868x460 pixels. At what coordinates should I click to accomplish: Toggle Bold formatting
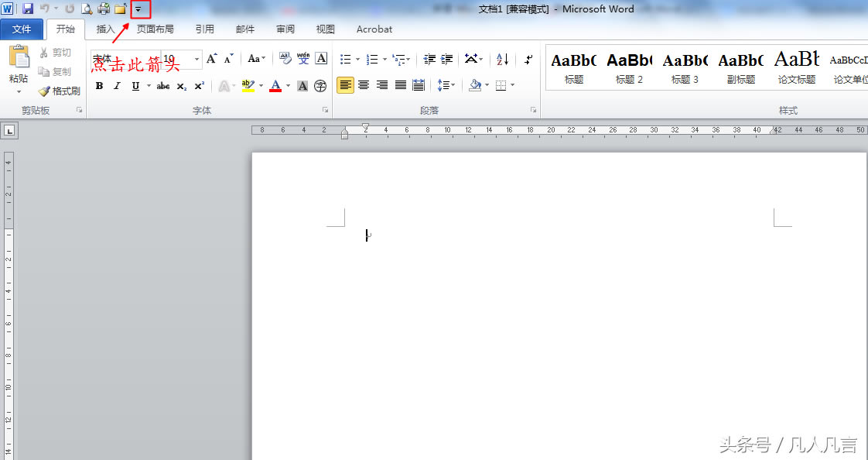[99, 86]
